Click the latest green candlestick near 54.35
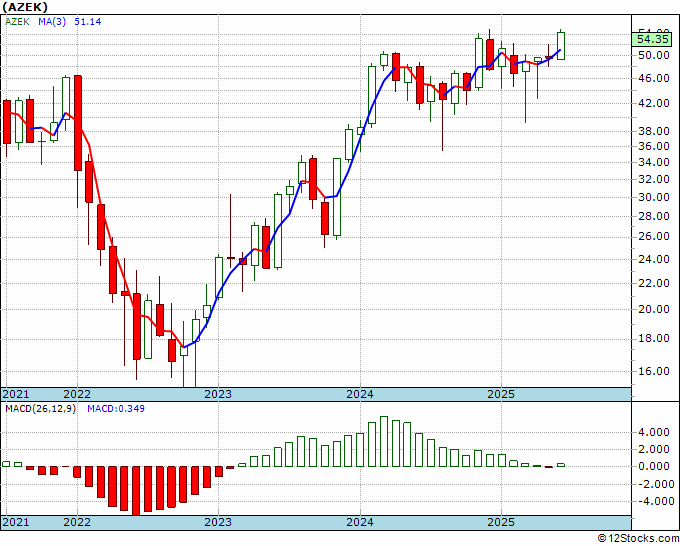This screenshot has height=546, width=680. (561, 46)
